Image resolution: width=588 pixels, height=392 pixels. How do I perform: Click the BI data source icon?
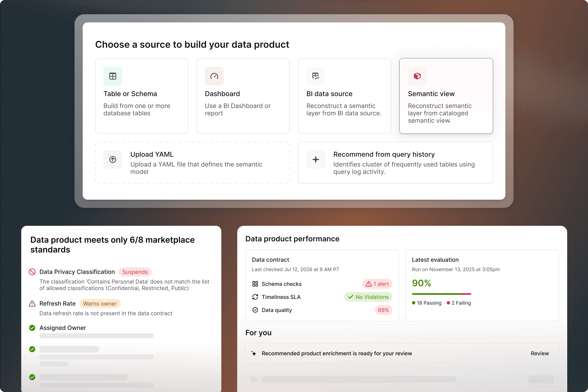[316, 76]
